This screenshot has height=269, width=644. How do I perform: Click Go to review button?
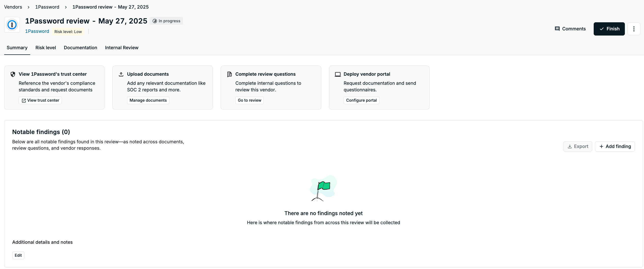250,100
